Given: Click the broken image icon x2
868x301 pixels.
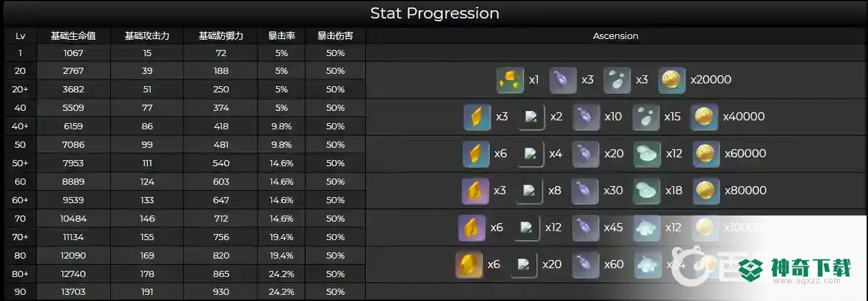Looking at the screenshot, I should (x=531, y=117).
